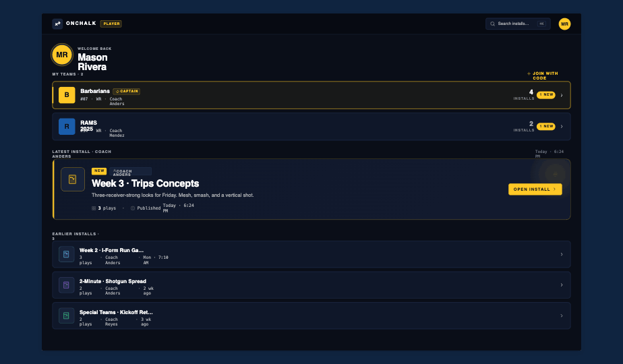The height and width of the screenshot is (364, 623).
Task: Click the Published clock icon
Action: [x=133, y=208]
